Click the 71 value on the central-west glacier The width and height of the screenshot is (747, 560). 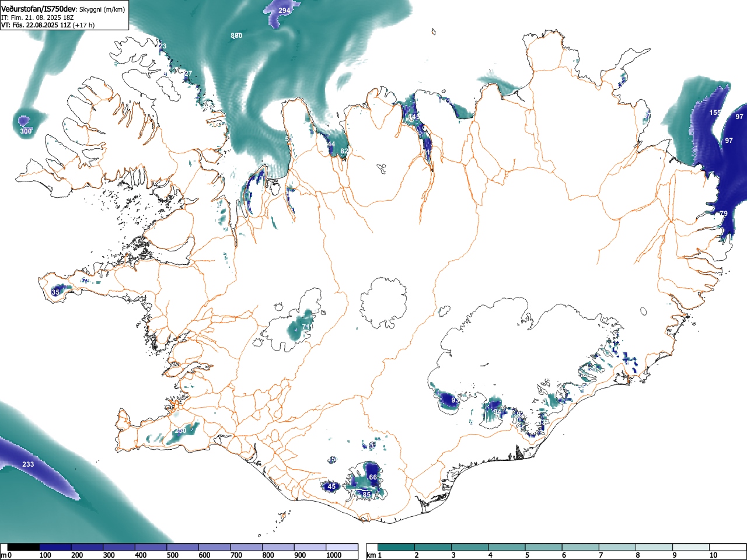click(x=306, y=326)
